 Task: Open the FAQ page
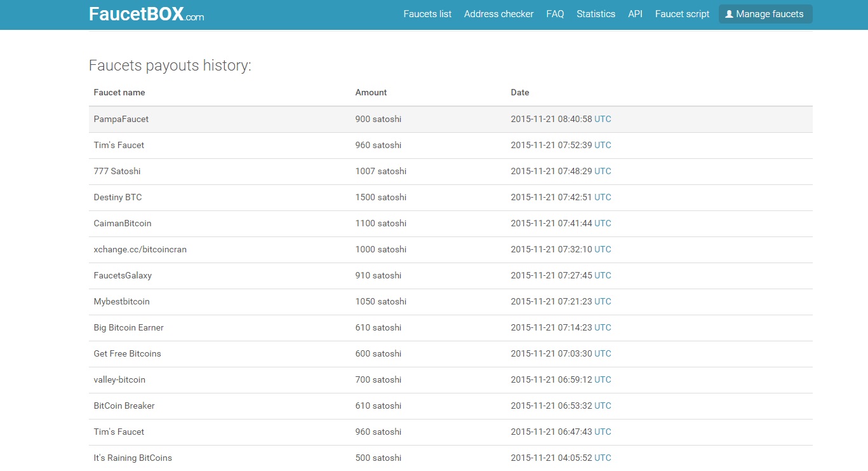pyautogui.click(x=555, y=14)
